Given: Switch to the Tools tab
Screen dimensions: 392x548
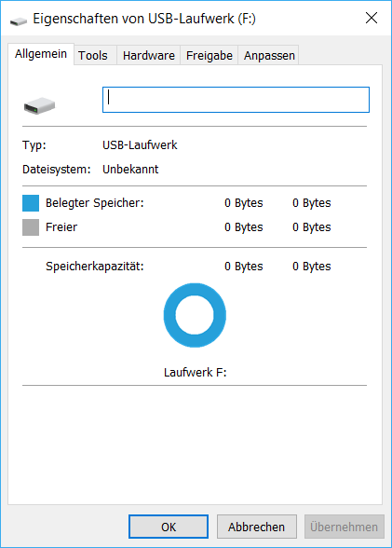Looking at the screenshot, I should click(93, 55).
